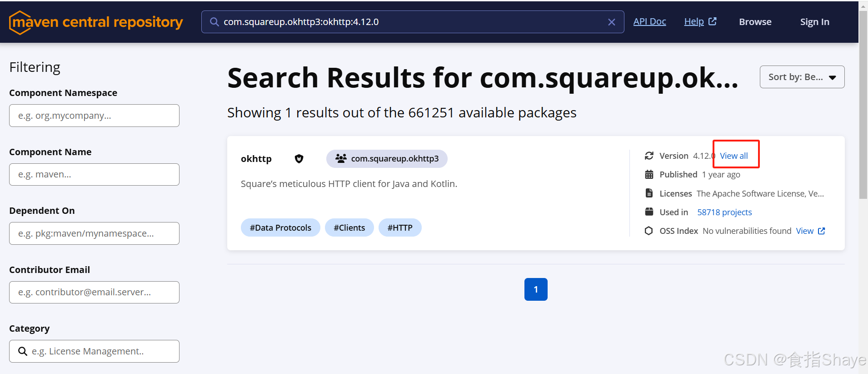Click the '1 year ago' published text
Image resolution: width=868 pixels, height=374 pixels.
click(x=721, y=174)
